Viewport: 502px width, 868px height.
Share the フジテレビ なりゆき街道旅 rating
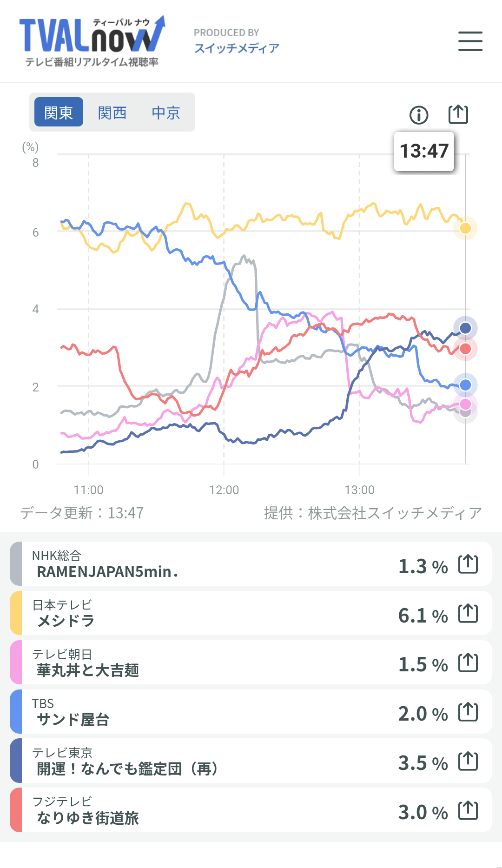pyautogui.click(x=468, y=810)
